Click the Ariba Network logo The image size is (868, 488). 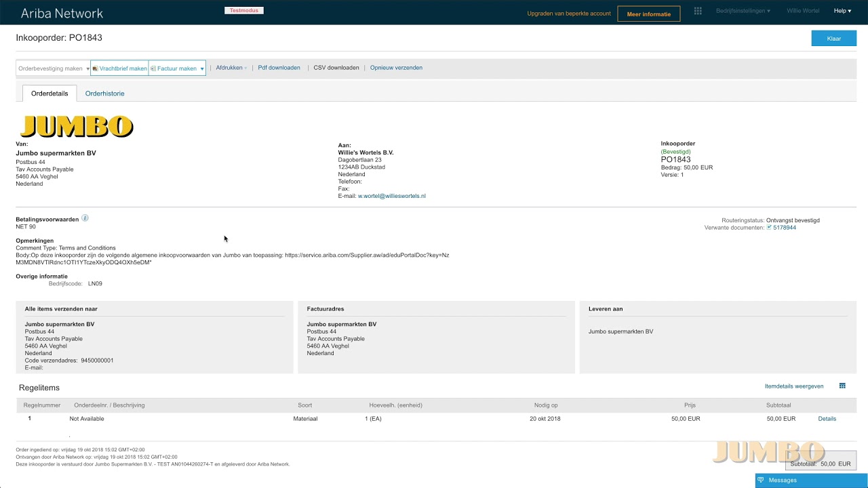coord(62,13)
